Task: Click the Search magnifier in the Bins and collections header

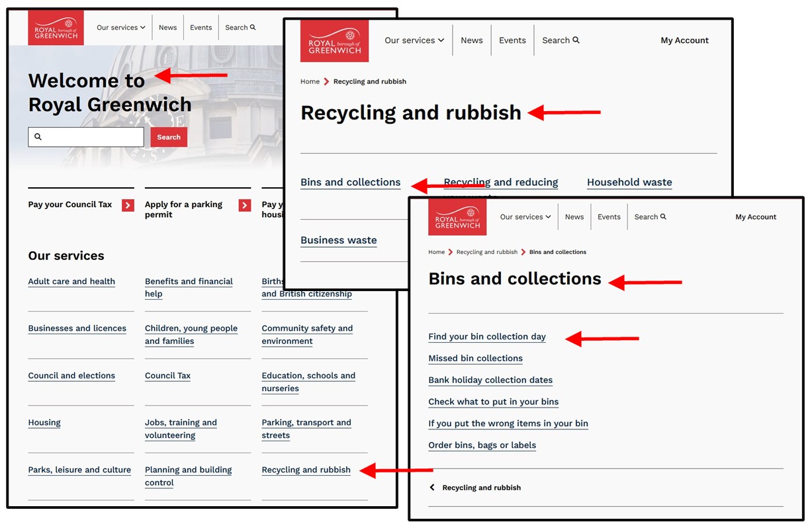Action: click(663, 217)
